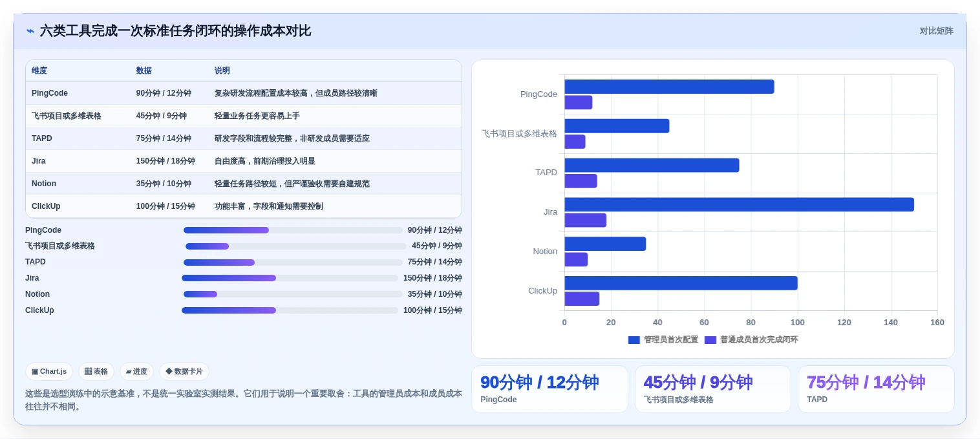Click the Notion table row name

[x=44, y=184]
